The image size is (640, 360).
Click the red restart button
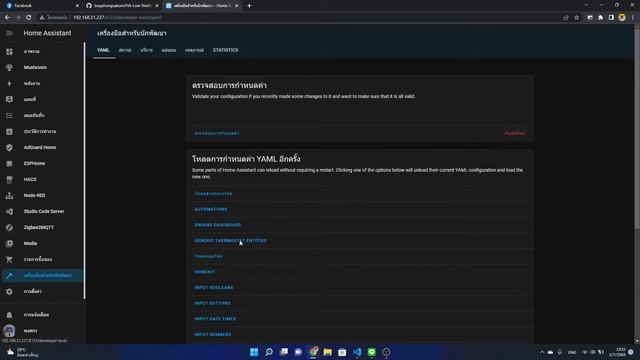pyautogui.click(x=514, y=133)
